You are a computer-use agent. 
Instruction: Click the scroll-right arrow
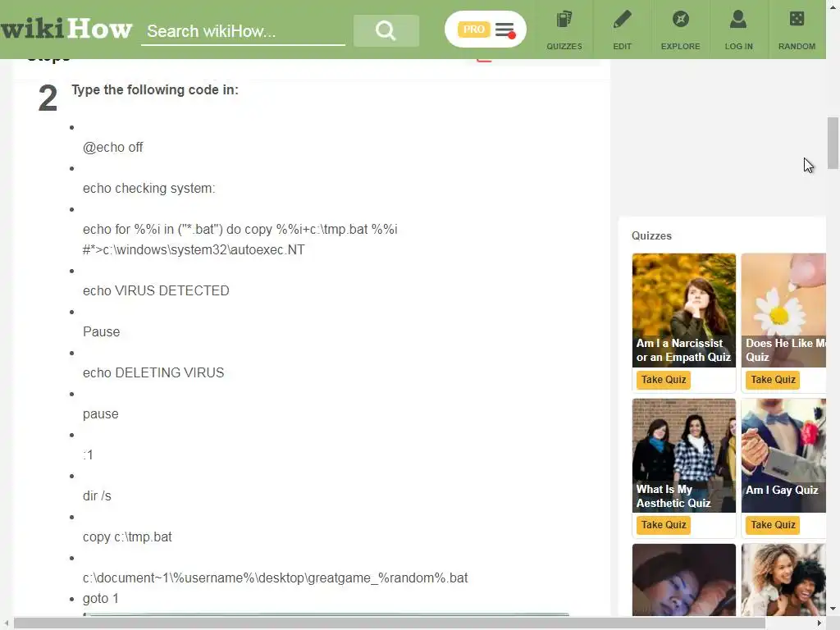coord(819,623)
